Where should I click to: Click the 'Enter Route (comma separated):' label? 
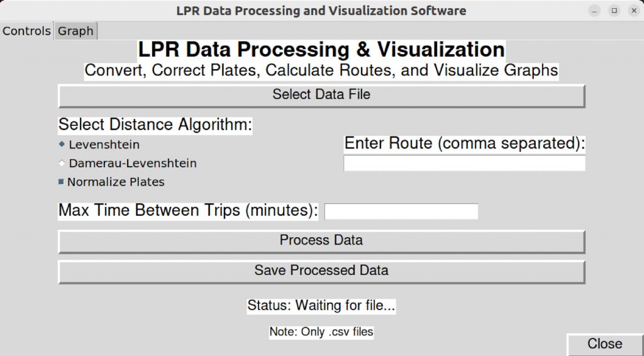(465, 143)
